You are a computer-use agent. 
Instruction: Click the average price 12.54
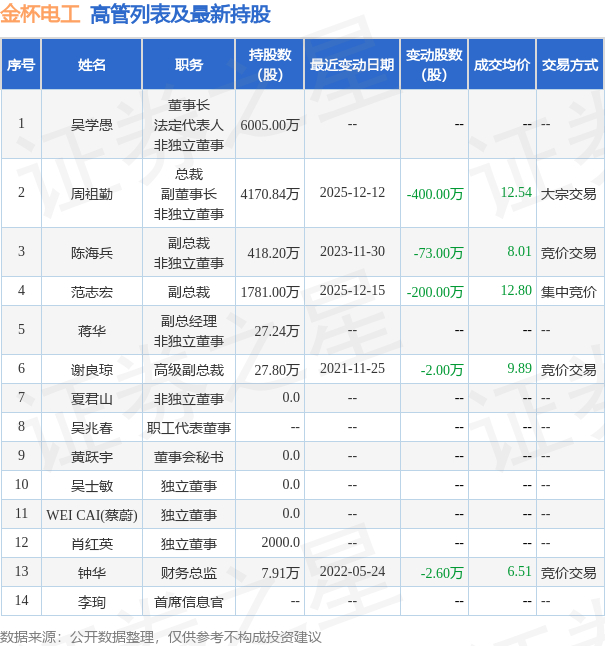tap(516, 192)
